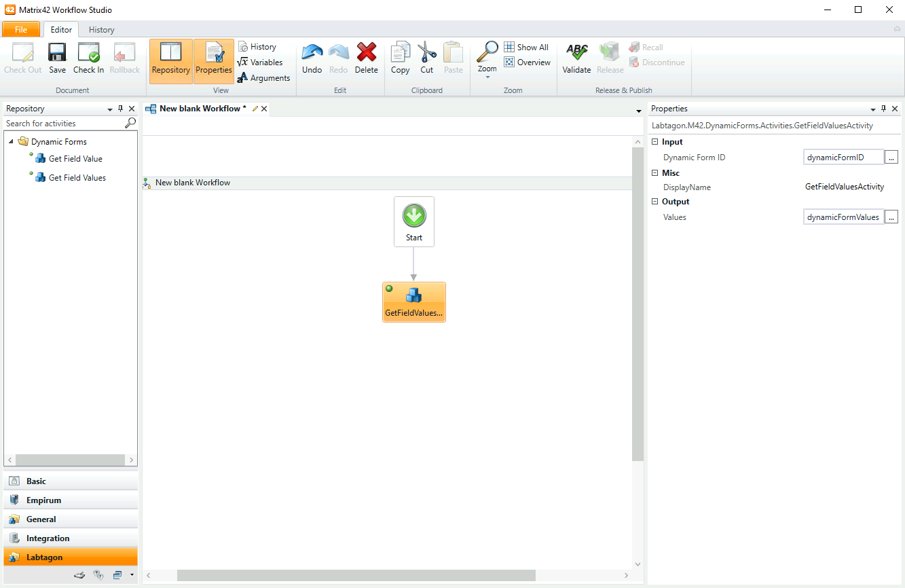Click the Search for activities field

(64, 124)
